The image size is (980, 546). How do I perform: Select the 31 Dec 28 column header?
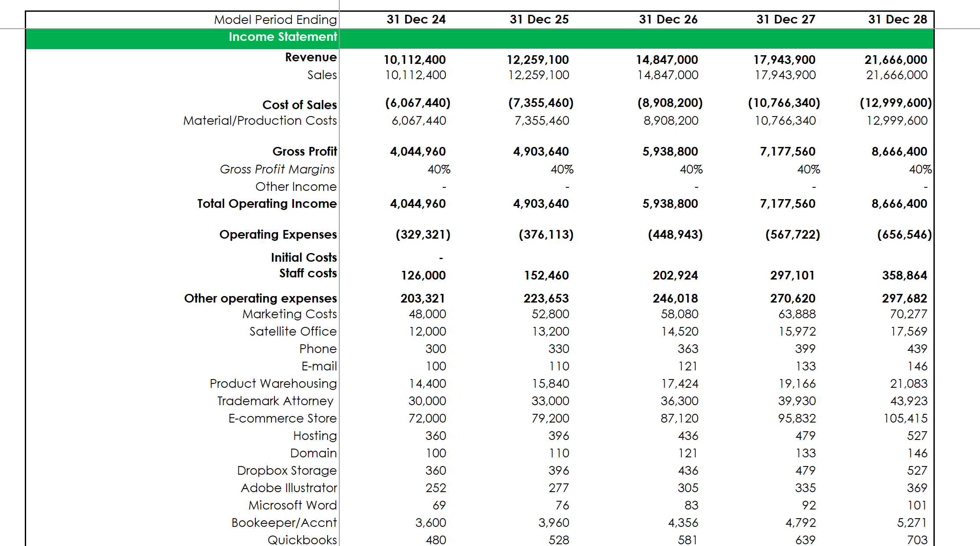tap(897, 20)
